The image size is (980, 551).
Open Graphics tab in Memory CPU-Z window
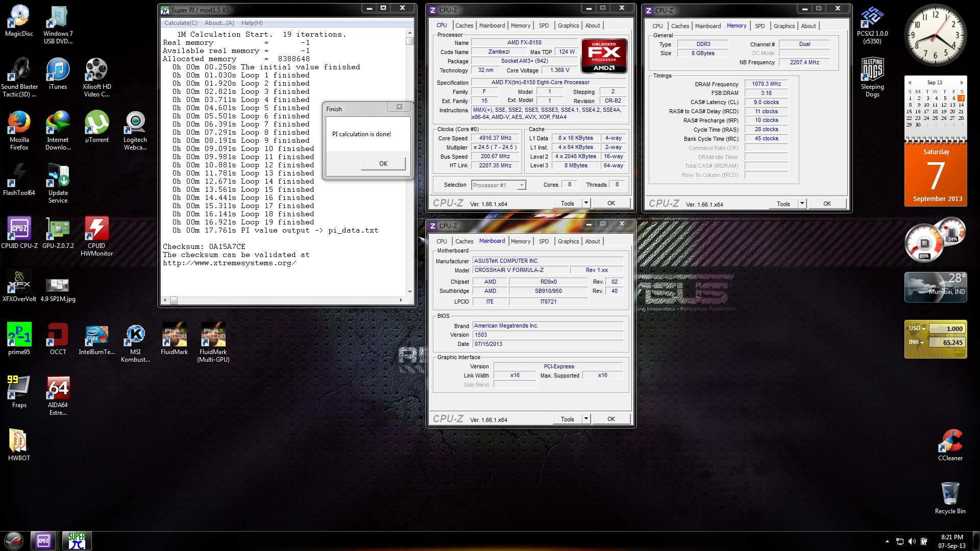pyautogui.click(x=784, y=26)
